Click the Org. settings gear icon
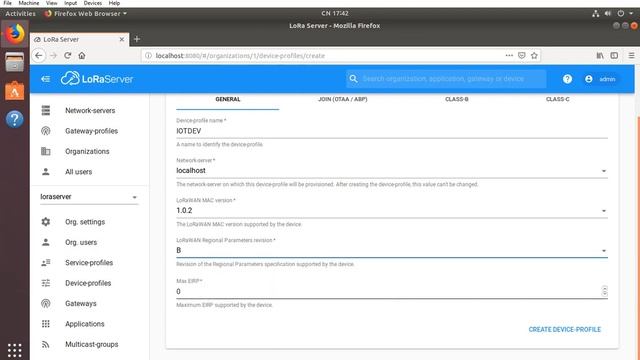The image size is (640, 360). pyautogui.click(x=46, y=222)
